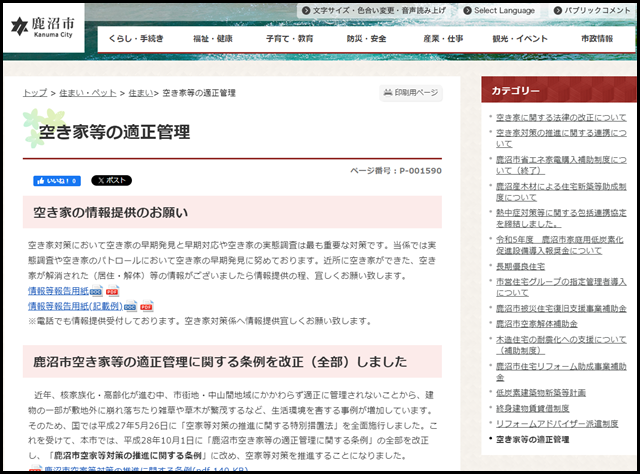Go to 住まい breadcrumb link

[141, 93]
